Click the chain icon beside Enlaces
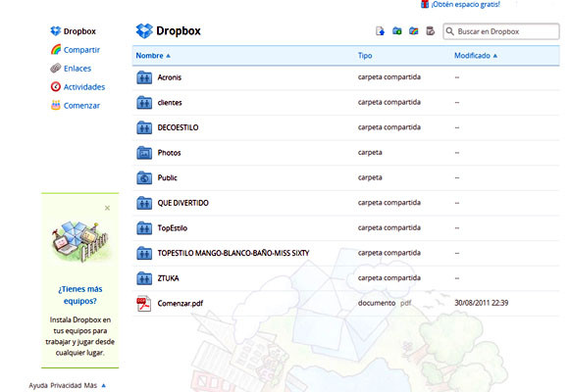 click(x=56, y=69)
